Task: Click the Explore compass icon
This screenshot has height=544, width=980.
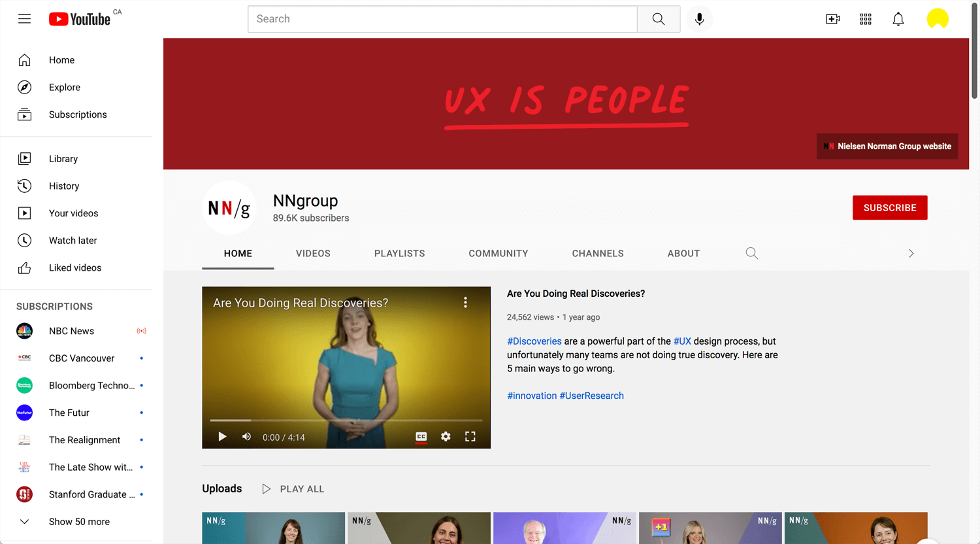Action: tap(24, 87)
